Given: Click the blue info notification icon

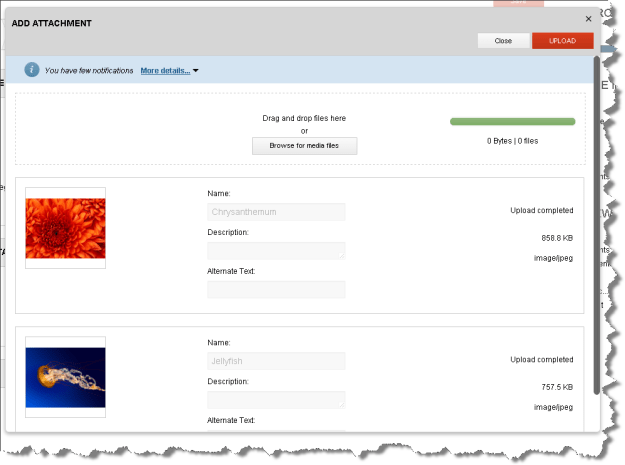Looking at the screenshot, I should pyautogui.click(x=32, y=70).
